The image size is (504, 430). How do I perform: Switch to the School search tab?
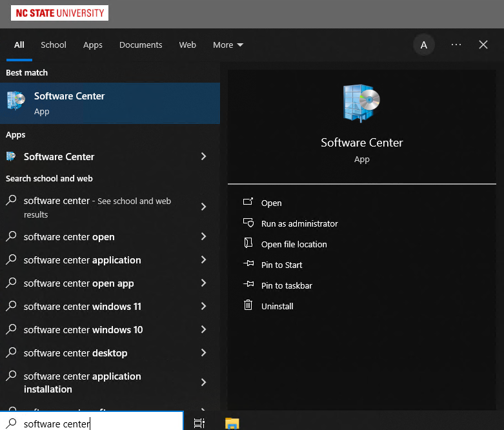click(x=54, y=45)
